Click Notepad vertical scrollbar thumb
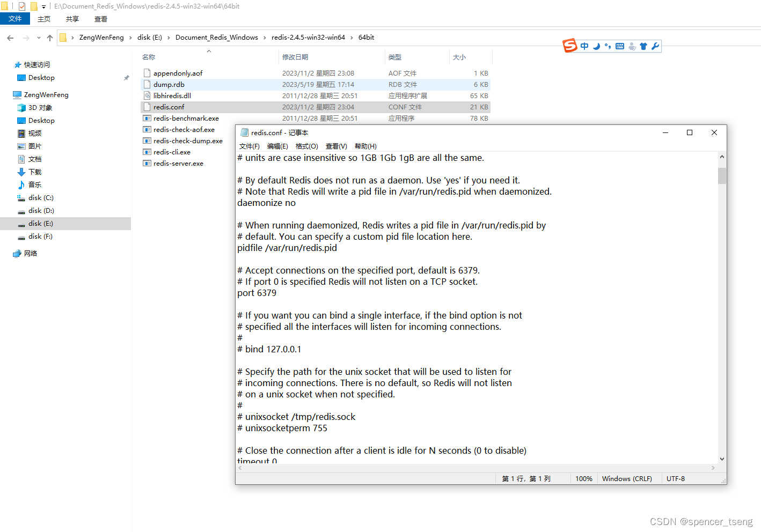This screenshot has width=761, height=532. tap(722, 176)
